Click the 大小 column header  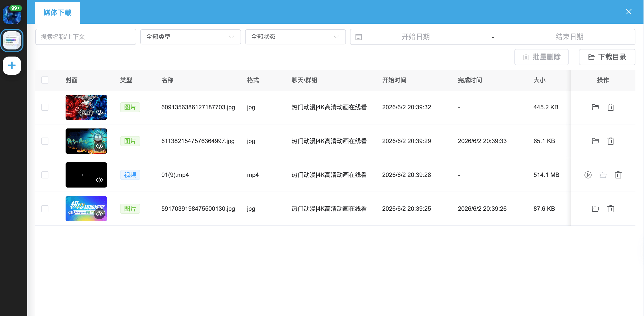coord(539,80)
